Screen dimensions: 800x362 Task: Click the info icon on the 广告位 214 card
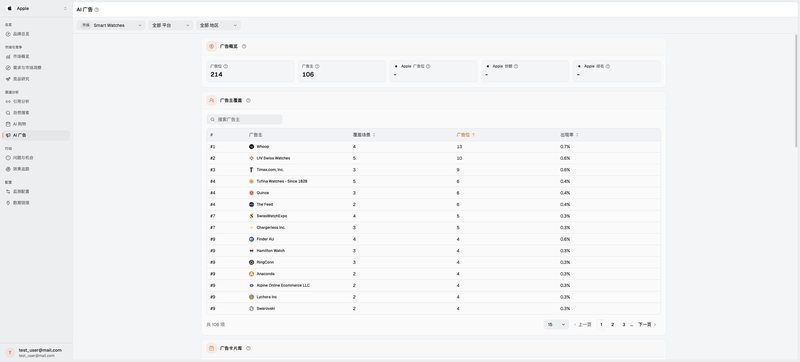[x=226, y=66]
